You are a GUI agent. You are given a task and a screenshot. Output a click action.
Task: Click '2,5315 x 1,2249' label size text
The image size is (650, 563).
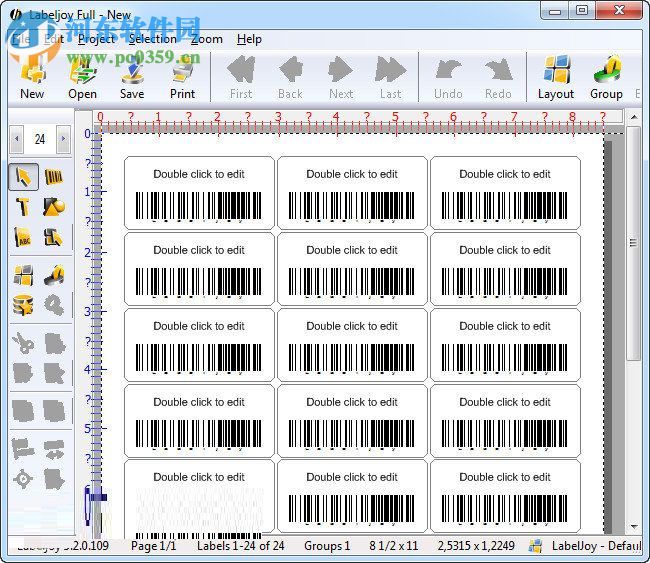coord(476,546)
